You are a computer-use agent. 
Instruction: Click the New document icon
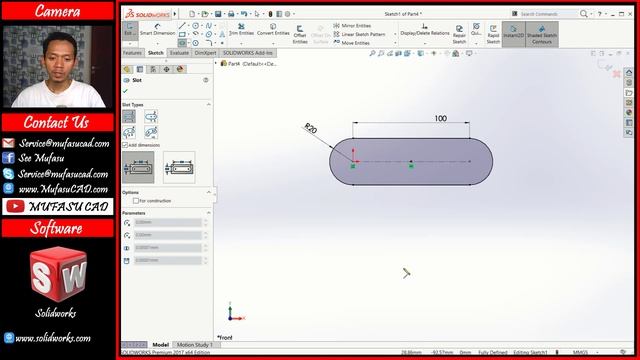[x=192, y=14]
